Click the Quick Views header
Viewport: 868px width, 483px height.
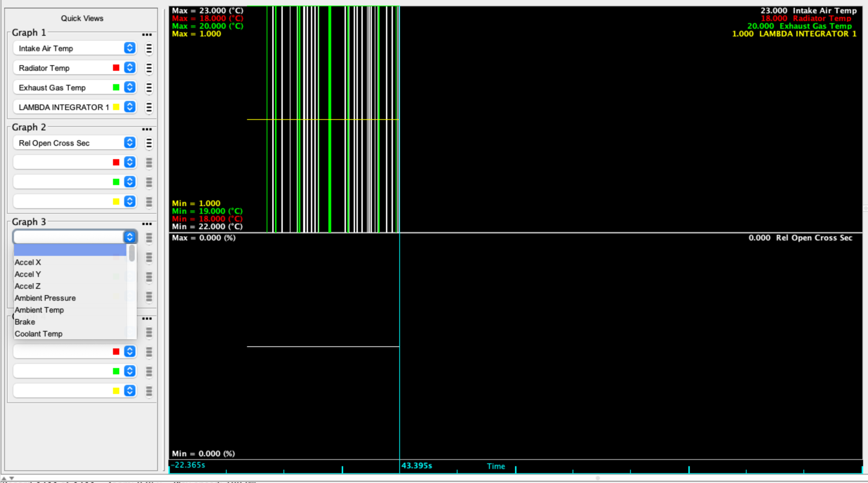pyautogui.click(x=82, y=18)
